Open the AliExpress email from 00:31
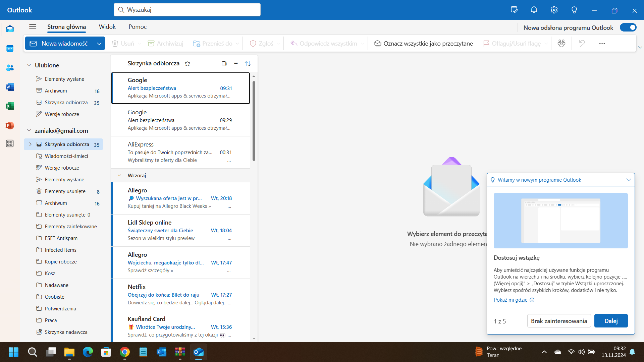The width and height of the screenshot is (644, 362). tap(180, 152)
